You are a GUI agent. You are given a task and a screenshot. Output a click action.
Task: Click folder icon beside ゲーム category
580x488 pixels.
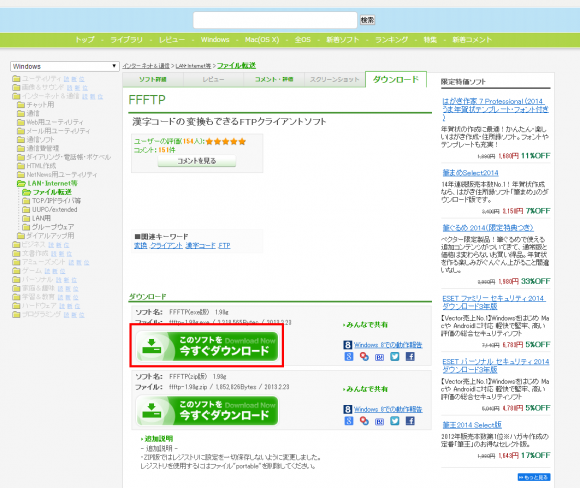[x=16, y=271]
